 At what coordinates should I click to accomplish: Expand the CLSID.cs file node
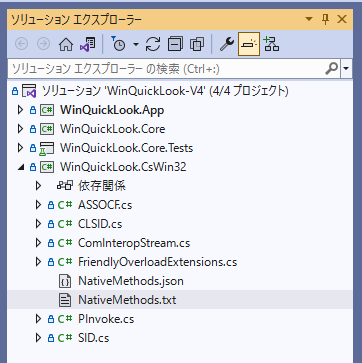pyautogui.click(x=38, y=224)
